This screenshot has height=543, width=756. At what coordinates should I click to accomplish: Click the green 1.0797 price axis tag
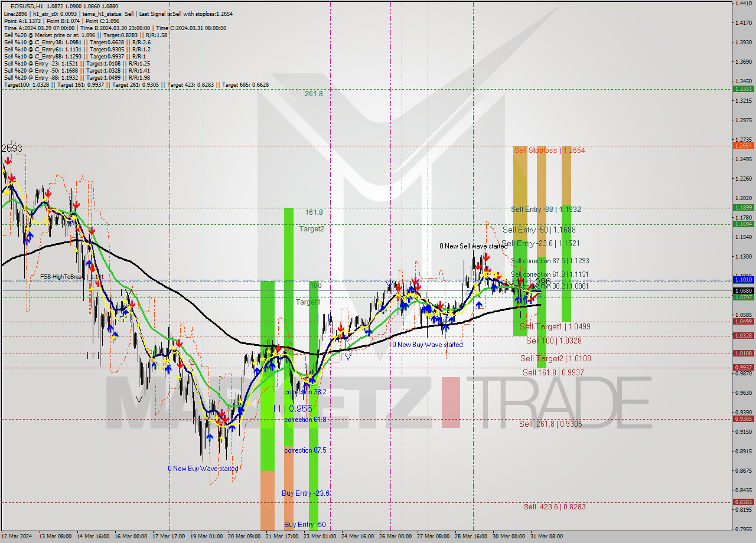[x=743, y=297]
